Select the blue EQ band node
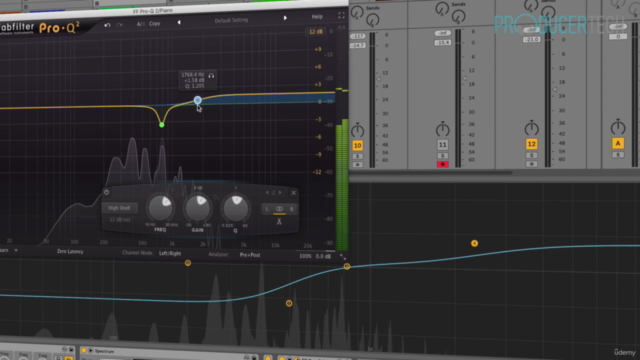 [198, 100]
